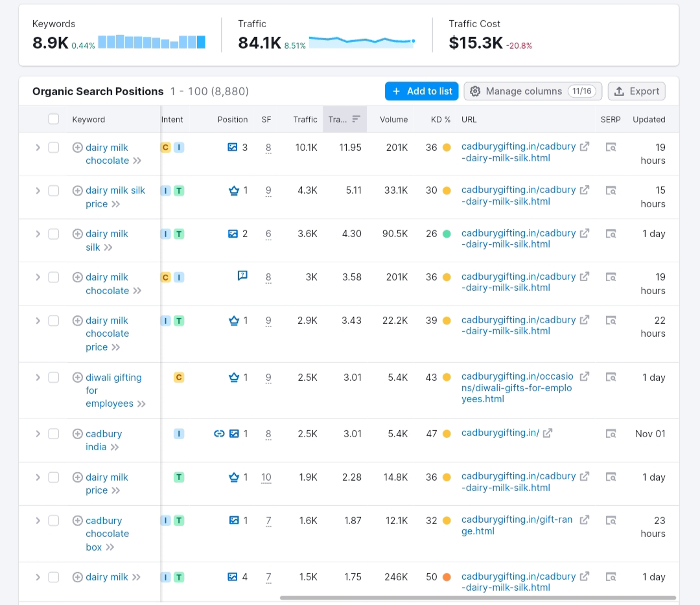Sort table by Traffic column header
The height and width of the screenshot is (605, 700).
[305, 120]
